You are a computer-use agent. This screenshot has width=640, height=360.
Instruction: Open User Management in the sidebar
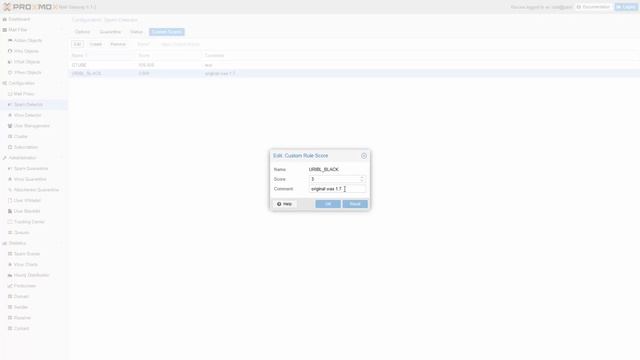[31, 126]
